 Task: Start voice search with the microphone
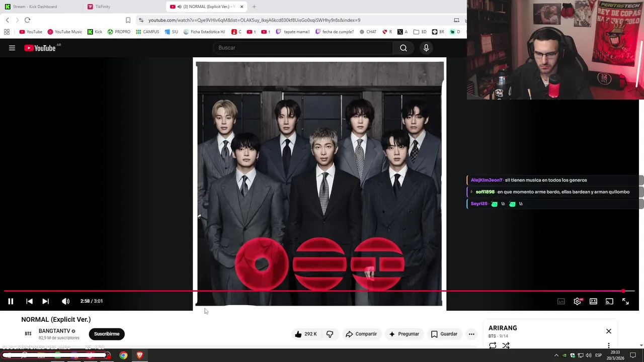point(426,48)
